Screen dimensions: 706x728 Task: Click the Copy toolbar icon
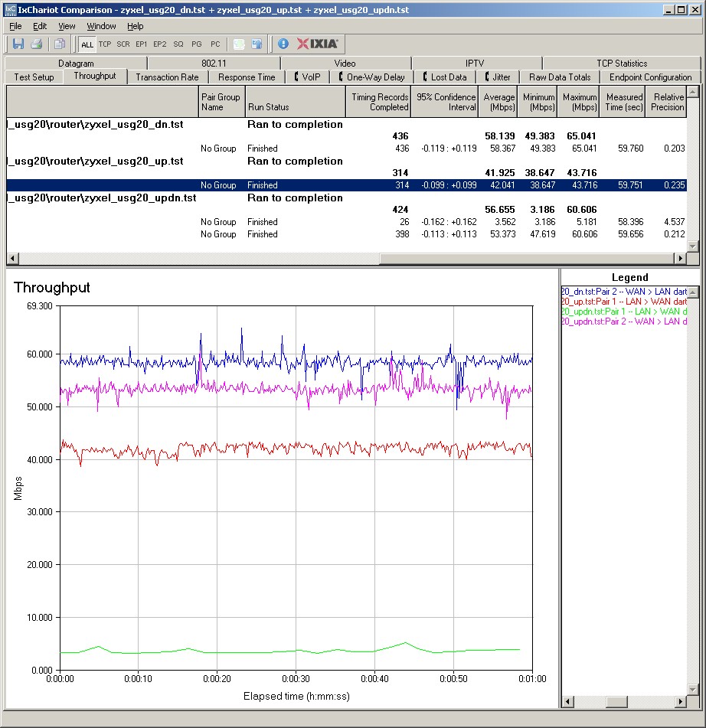(60, 44)
